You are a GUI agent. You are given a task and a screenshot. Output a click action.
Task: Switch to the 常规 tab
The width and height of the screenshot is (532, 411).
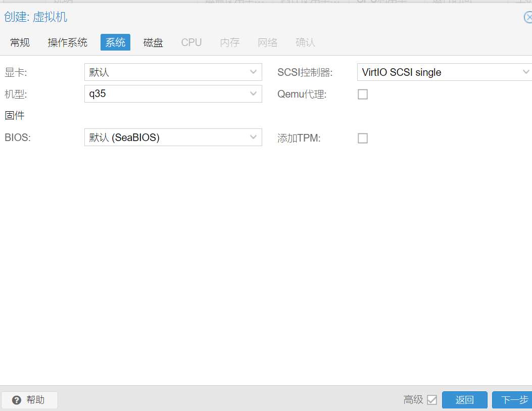(20, 42)
